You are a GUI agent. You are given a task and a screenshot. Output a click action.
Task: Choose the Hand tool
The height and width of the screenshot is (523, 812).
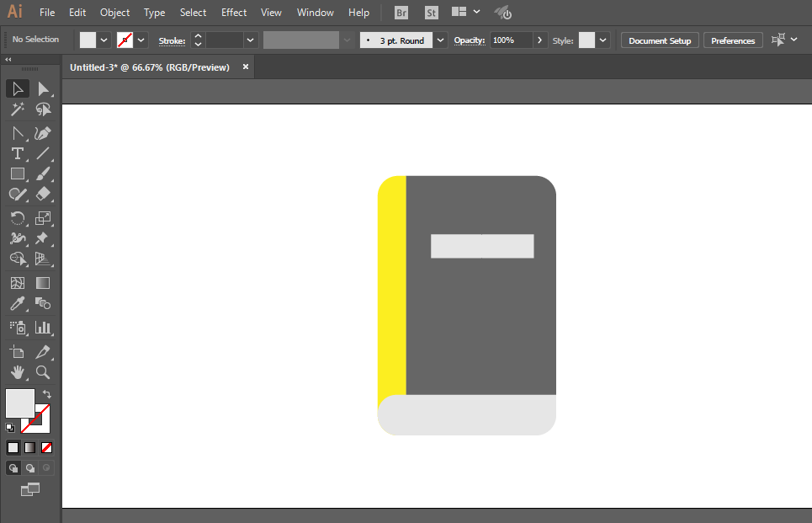(x=18, y=372)
